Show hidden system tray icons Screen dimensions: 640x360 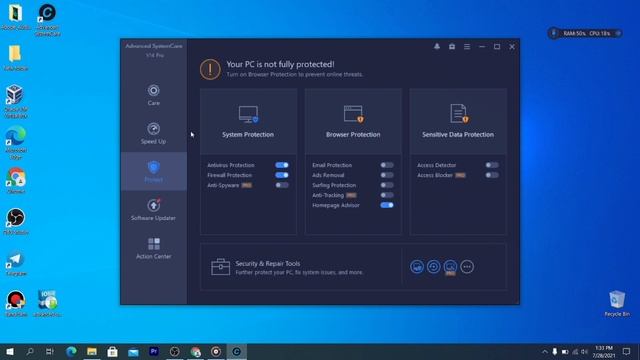coord(544,351)
